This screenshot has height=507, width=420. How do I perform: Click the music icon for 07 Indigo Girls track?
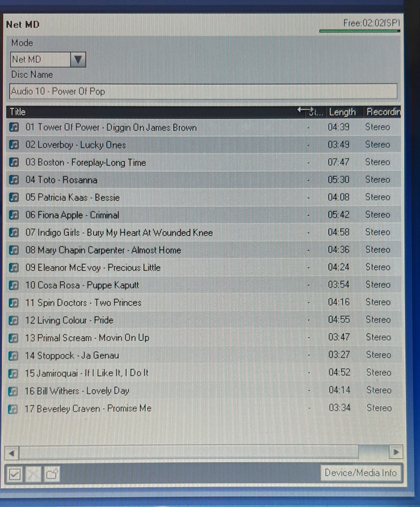click(x=14, y=232)
